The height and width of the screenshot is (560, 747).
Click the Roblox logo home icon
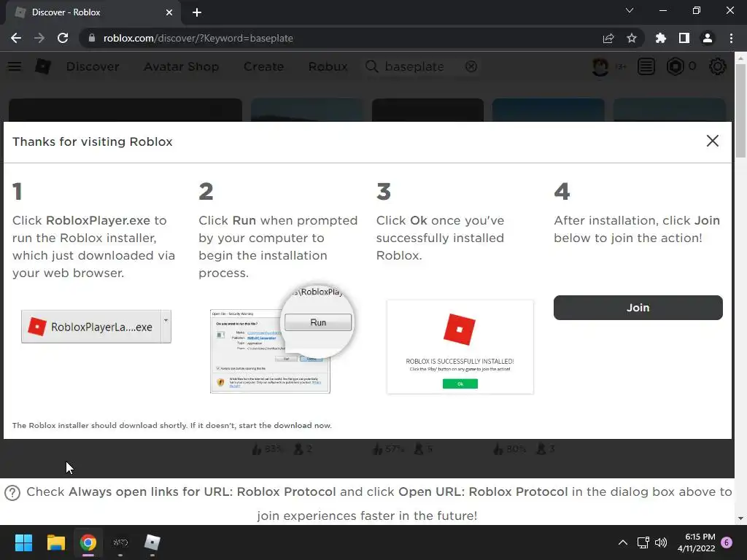tap(43, 66)
